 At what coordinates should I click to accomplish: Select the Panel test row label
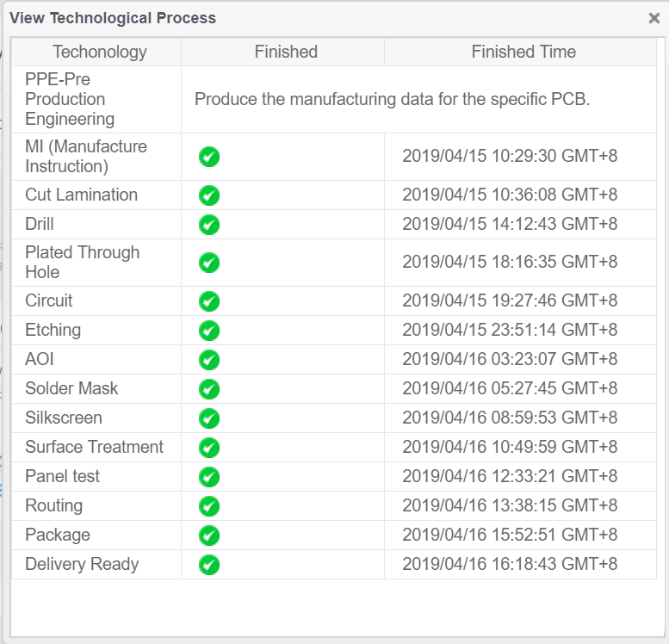62,476
